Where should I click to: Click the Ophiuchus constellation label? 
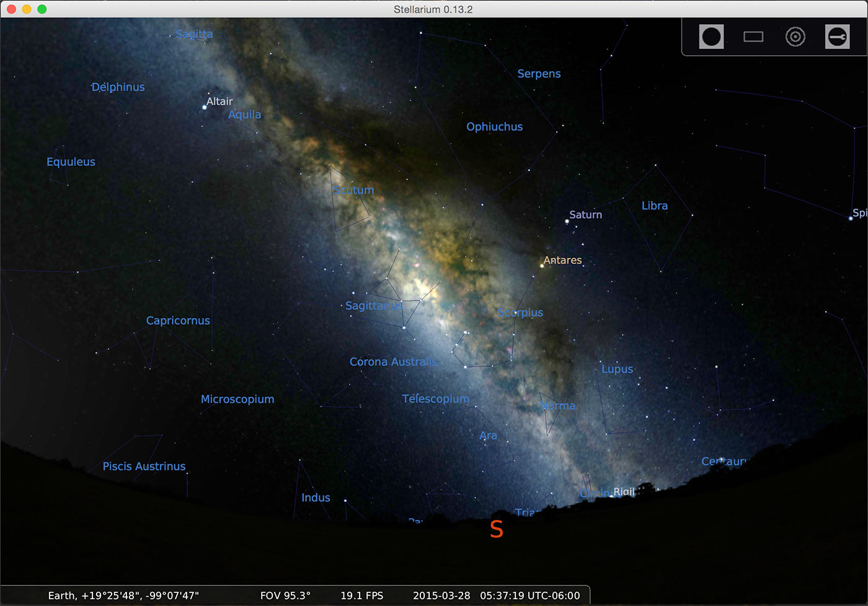coord(494,126)
